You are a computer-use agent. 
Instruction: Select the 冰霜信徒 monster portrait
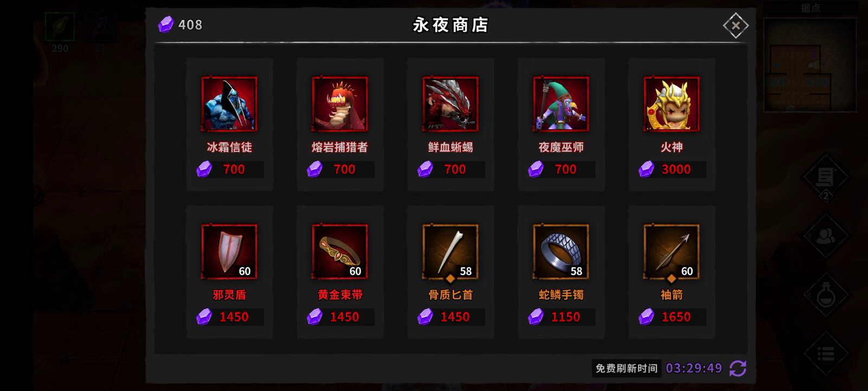coord(229,104)
